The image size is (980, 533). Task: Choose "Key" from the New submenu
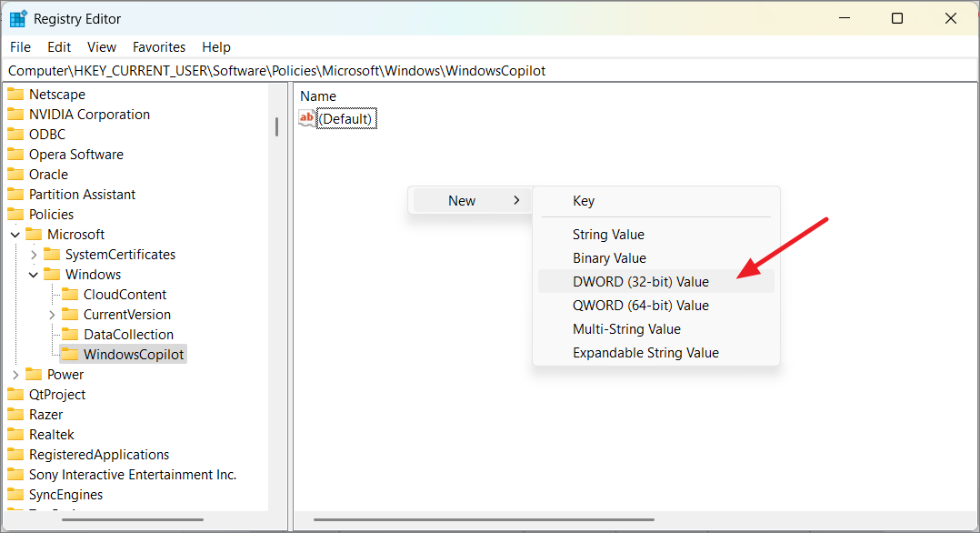(x=584, y=200)
